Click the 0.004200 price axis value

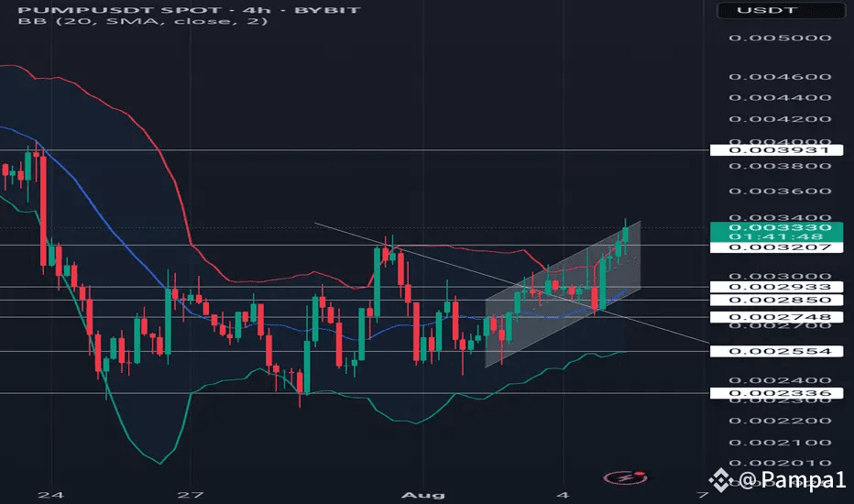click(780, 119)
